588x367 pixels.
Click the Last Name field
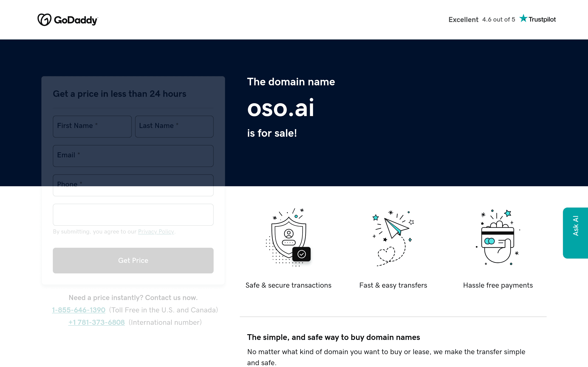click(x=174, y=126)
